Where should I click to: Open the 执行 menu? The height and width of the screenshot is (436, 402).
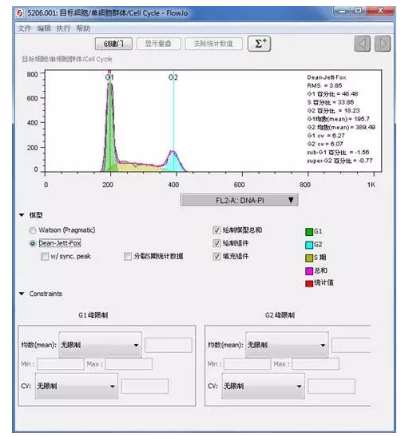(63, 28)
